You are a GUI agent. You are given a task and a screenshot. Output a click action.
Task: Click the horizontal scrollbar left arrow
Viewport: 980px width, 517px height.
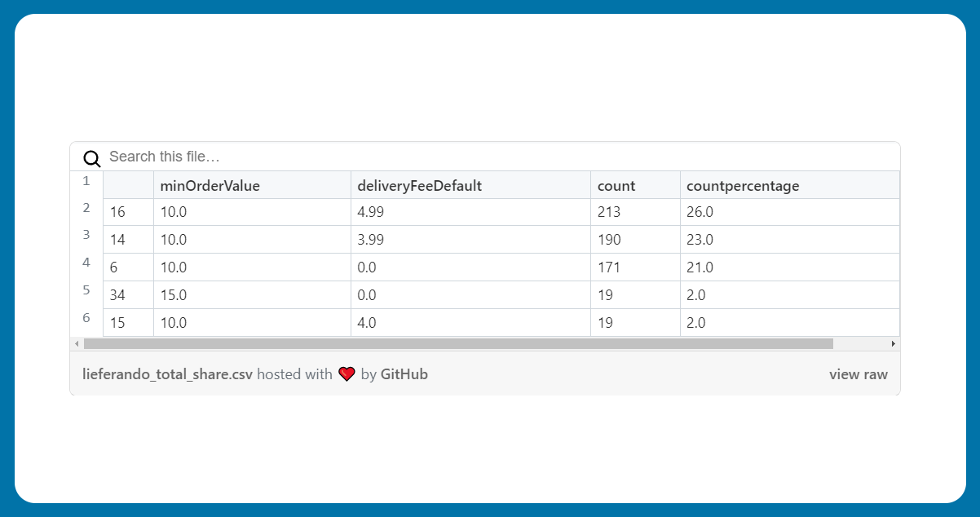(x=77, y=344)
